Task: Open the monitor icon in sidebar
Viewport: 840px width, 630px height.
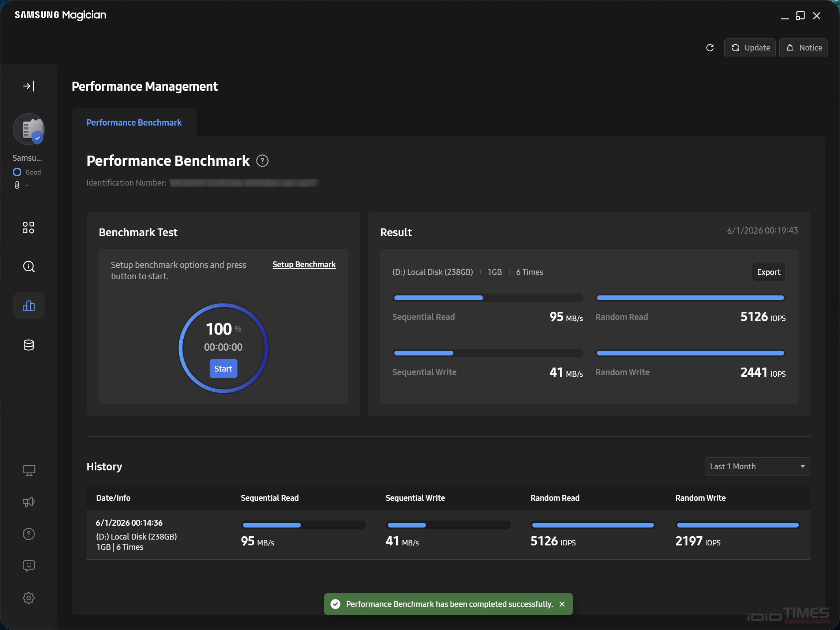Action: 29,470
